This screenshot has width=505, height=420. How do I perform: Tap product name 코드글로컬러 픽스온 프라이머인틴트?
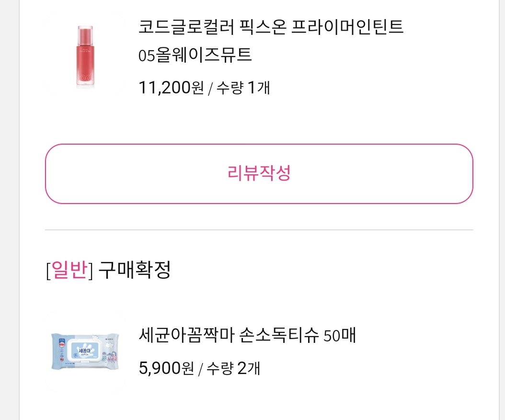271,27
